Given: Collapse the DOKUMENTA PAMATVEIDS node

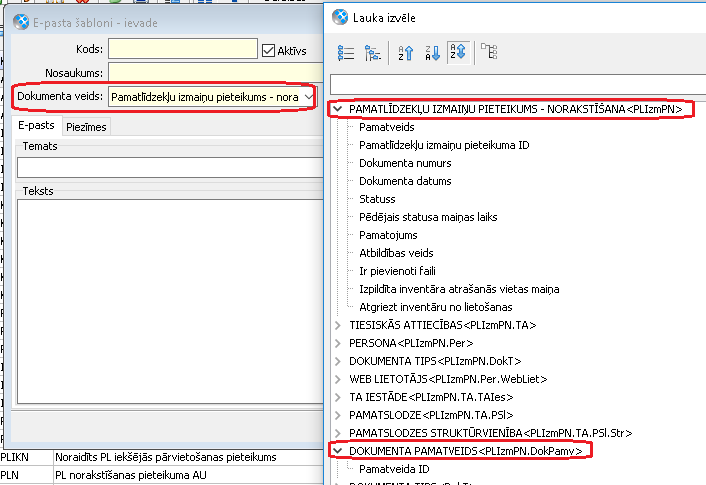Looking at the screenshot, I should click(x=338, y=451).
